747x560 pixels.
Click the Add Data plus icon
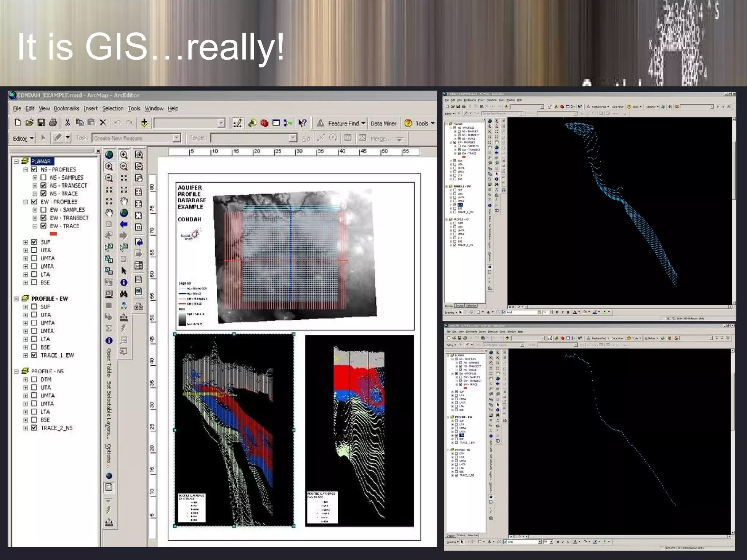tap(144, 123)
